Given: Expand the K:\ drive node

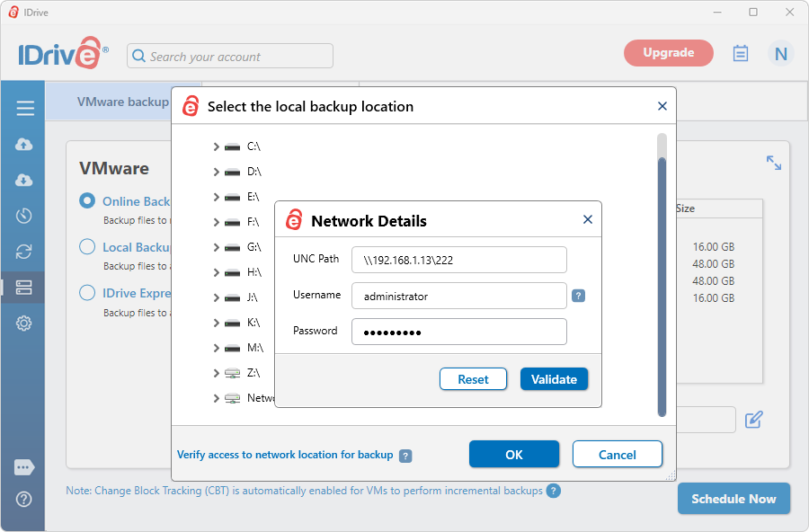Looking at the screenshot, I should point(216,323).
